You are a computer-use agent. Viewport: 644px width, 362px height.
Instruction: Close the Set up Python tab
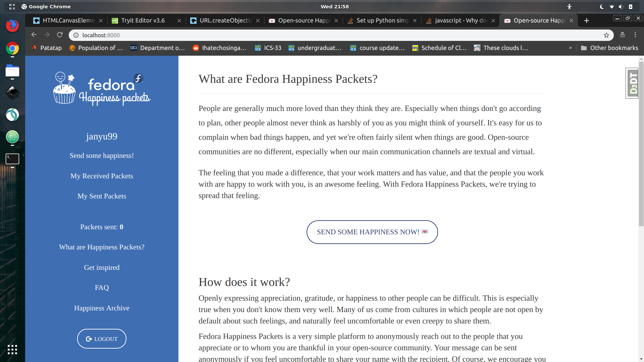[415, 21]
